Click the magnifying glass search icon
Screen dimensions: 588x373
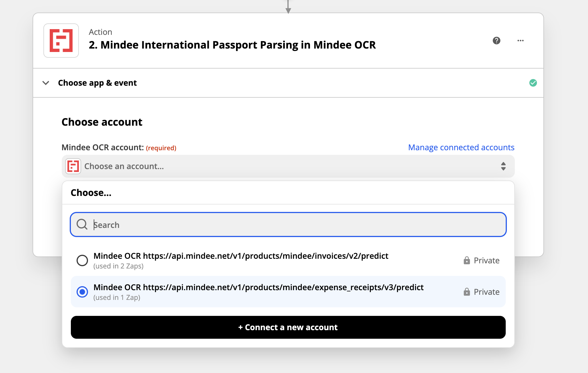82,224
